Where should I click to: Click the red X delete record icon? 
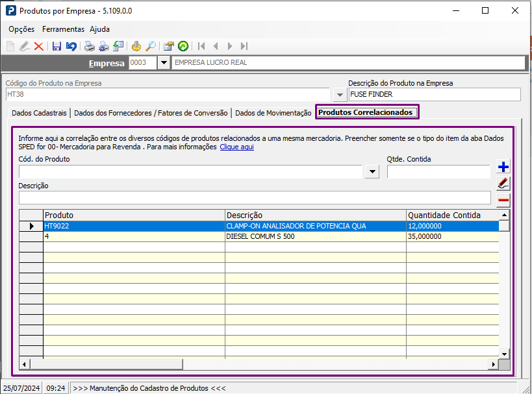[39, 46]
